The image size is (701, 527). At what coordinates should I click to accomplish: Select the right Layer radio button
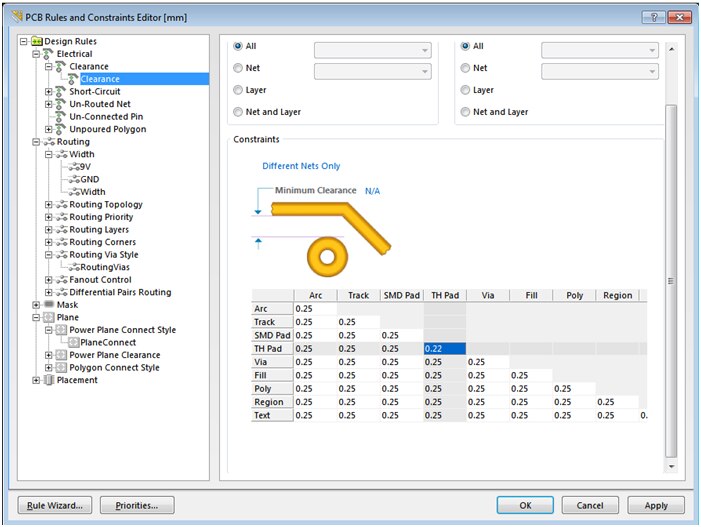[465, 90]
